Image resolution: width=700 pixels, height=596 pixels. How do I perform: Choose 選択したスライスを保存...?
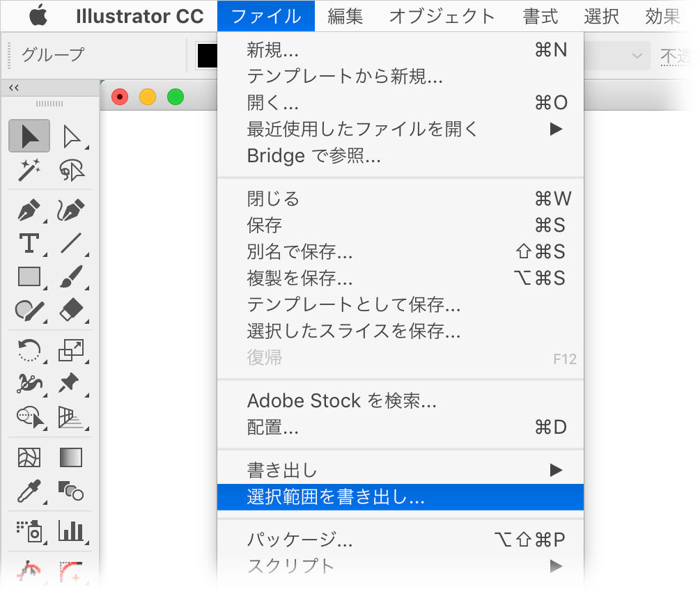pos(400,331)
